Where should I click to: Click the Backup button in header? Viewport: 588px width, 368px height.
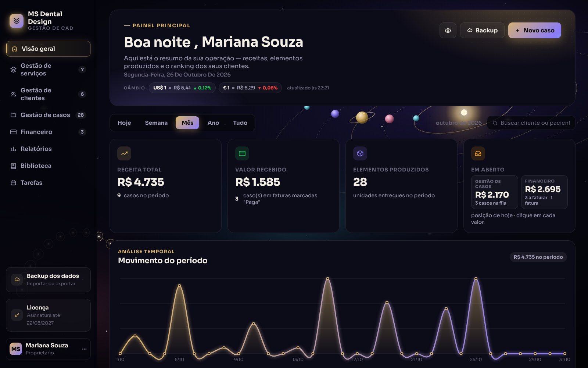tap(482, 30)
